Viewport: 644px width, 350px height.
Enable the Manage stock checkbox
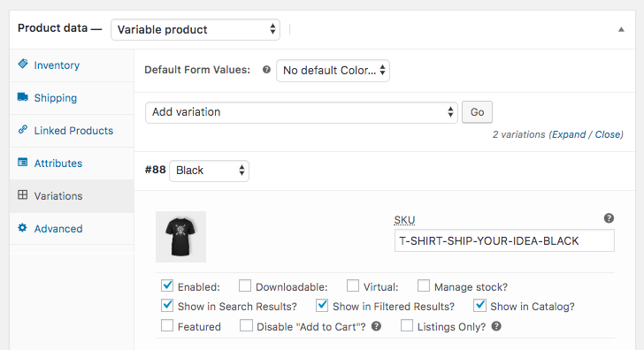pos(424,285)
